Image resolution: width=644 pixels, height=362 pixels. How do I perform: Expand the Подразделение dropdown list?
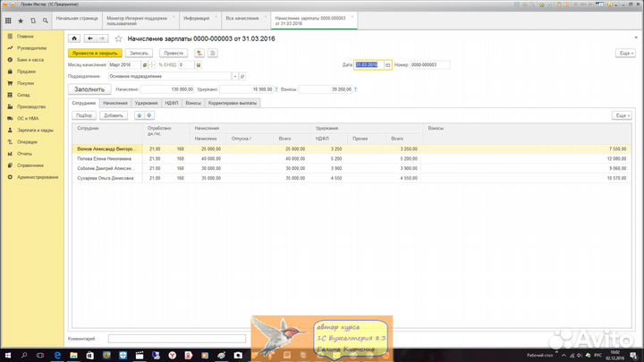[235, 77]
